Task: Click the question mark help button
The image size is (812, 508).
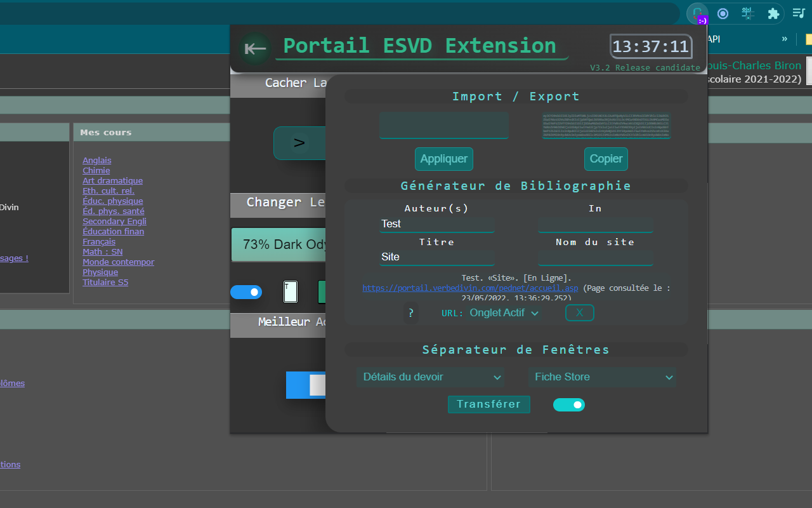Action: point(411,312)
